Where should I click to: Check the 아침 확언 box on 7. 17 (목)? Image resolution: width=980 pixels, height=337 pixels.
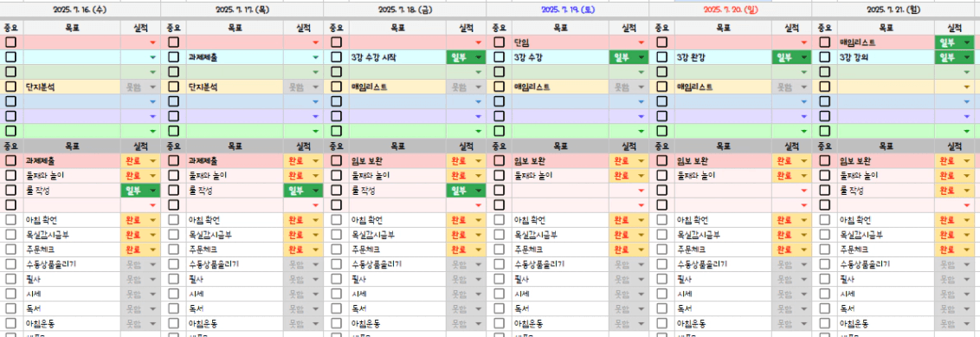click(x=174, y=220)
